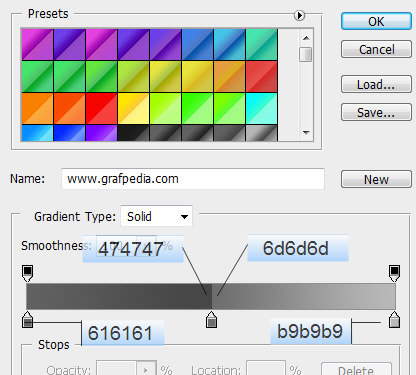Open the Gradient Type dropdown

[156, 217]
